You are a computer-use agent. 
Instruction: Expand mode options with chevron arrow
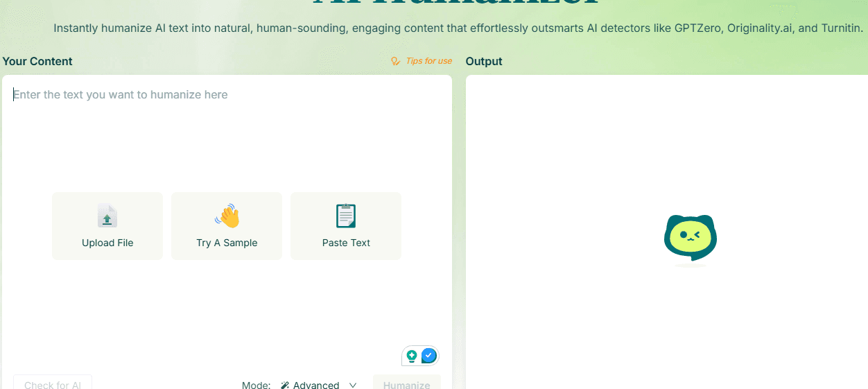tap(353, 385)
